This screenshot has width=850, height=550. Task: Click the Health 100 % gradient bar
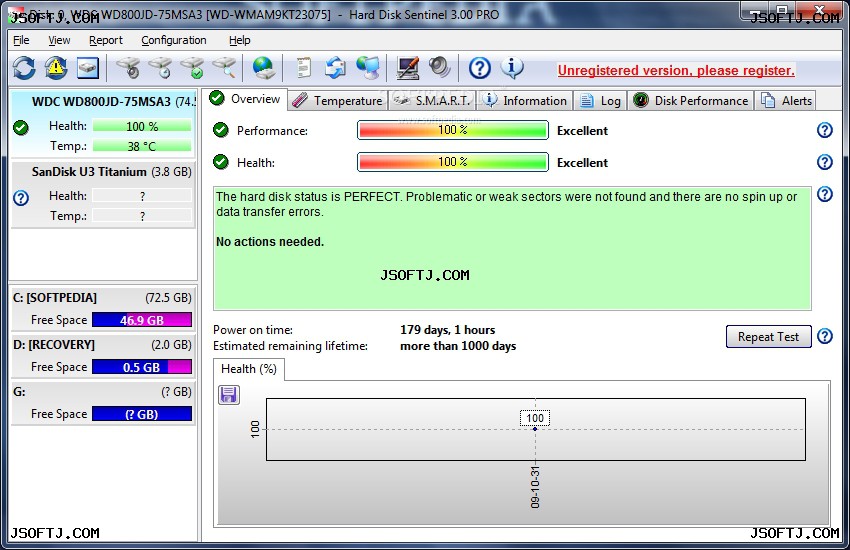point(453,162)
